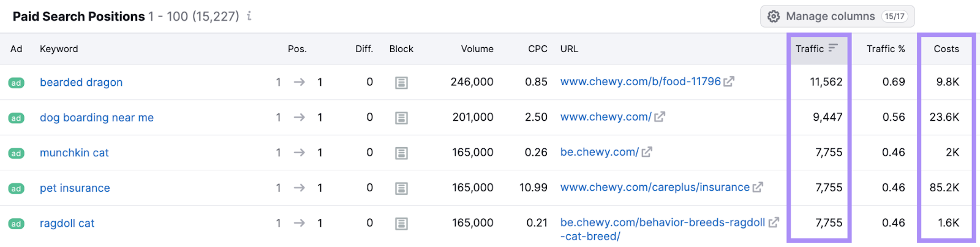The image size is (980, 247).
Task: Click green ad badge for bearded dragon
Action: (17, 83)
